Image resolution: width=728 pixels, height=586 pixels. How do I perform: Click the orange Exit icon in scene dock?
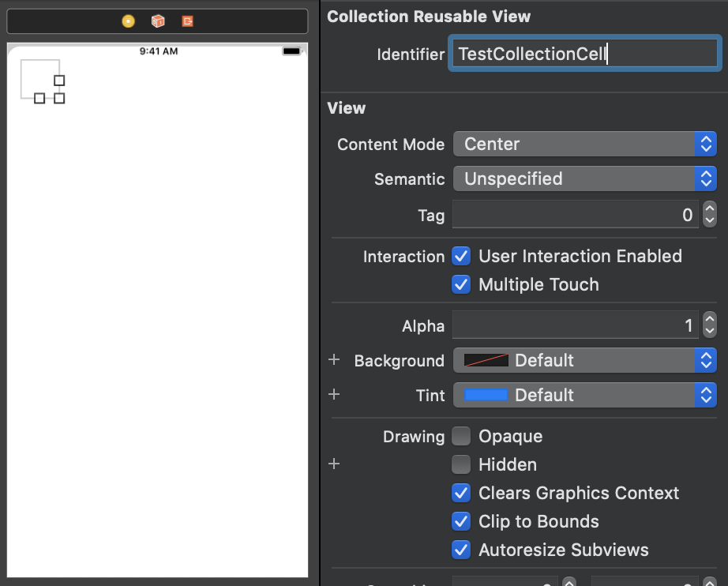[x=188, y=21]
